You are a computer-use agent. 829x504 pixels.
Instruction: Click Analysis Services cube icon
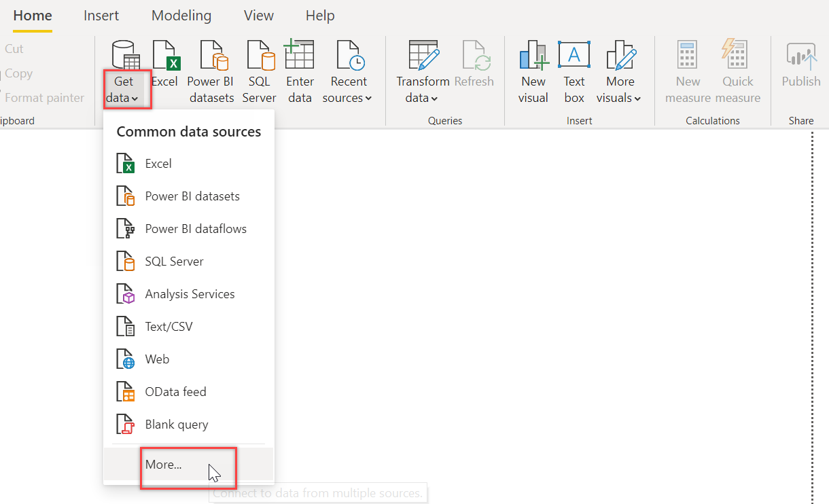click(126, 294)
